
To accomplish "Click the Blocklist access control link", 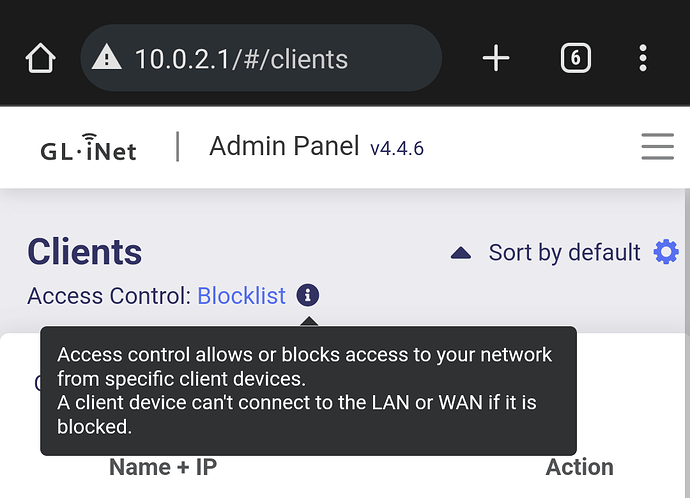I will point(241,296).
